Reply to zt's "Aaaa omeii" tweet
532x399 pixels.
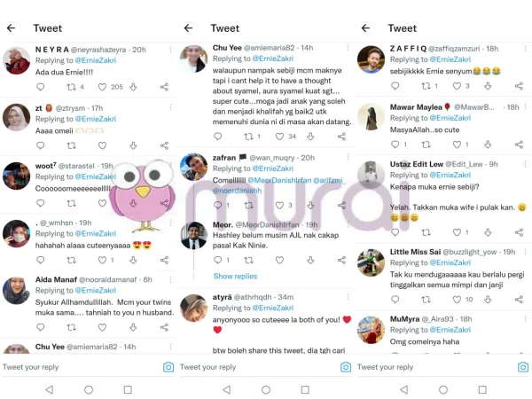coord(41,145)
